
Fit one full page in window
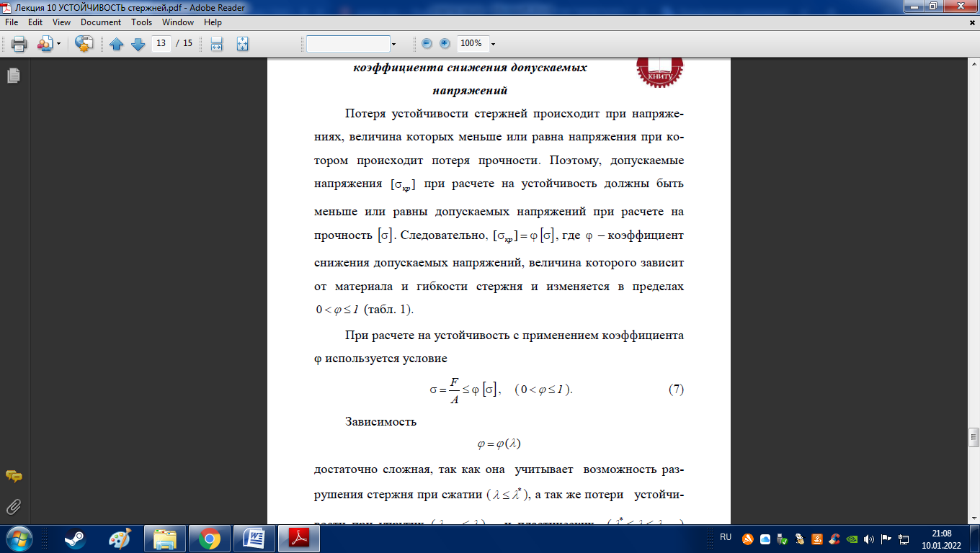pyautogui.click(x=242, y=44)
